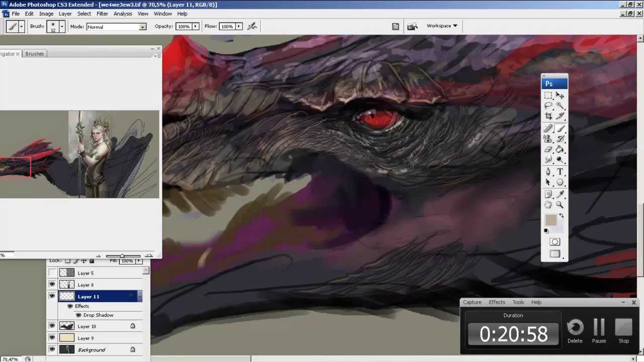Hide Layer 8 visibility
Image resolution: width=644 pixels, height=362 pixels.
tap(52, 285)
